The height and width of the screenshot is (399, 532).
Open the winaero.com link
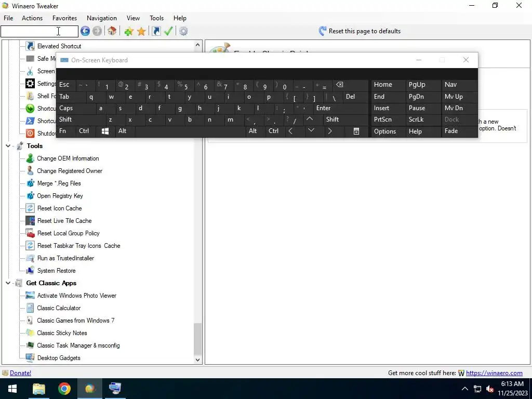coord(494,373)
